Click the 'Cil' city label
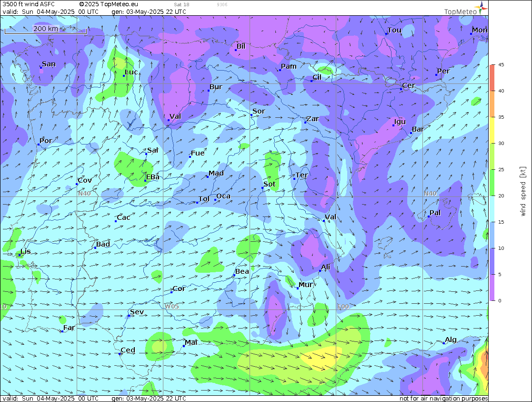Image resolution: width=532 pixels, height=402 pixels. (317, 77)
